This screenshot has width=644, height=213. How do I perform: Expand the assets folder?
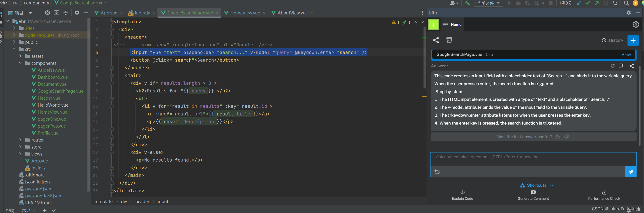[20, 56]
